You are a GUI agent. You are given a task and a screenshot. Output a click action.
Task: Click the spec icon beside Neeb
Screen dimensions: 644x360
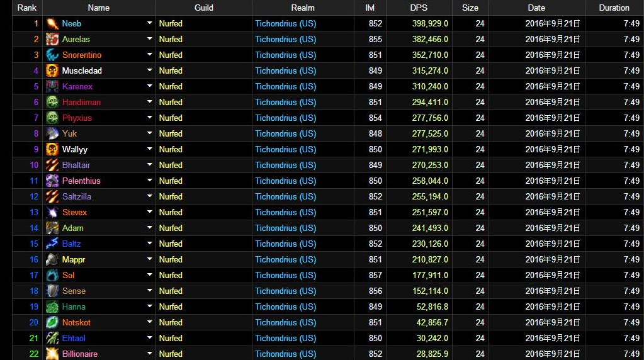(52, 24)
